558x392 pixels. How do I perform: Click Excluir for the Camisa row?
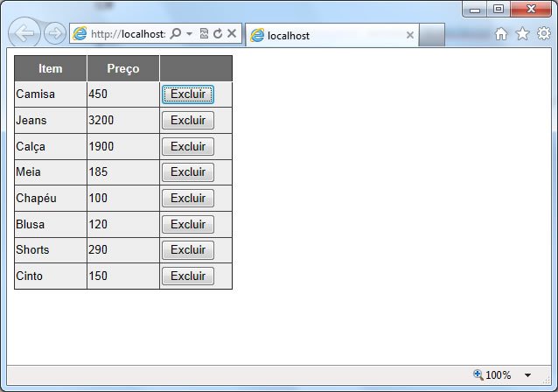pyautogui.click(x=188, y=94)
